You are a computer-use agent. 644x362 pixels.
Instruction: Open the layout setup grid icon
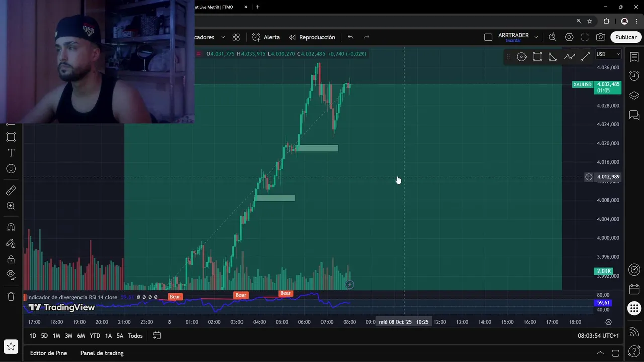point(236,37)
